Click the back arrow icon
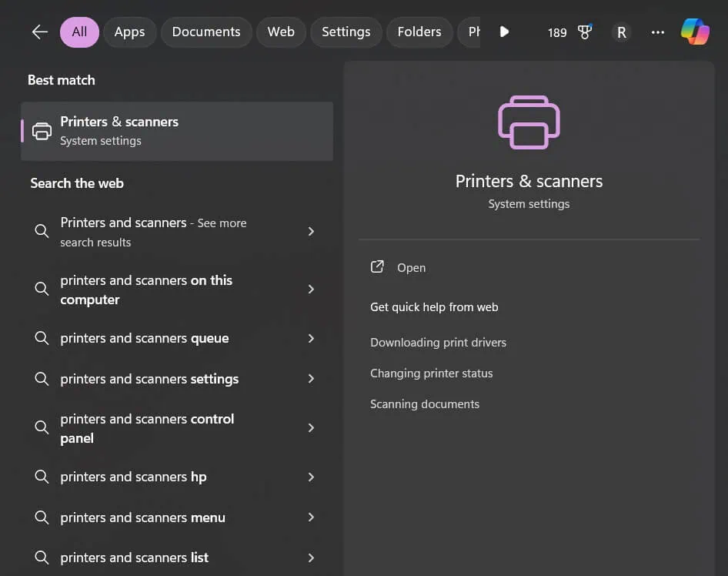 [x=40, y=32]
